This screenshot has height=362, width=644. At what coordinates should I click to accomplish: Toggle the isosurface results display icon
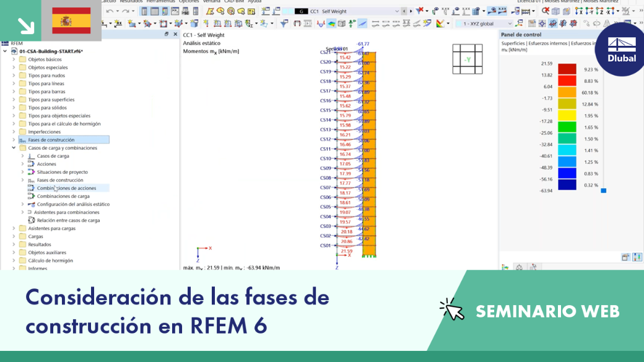tap(331, 24)
